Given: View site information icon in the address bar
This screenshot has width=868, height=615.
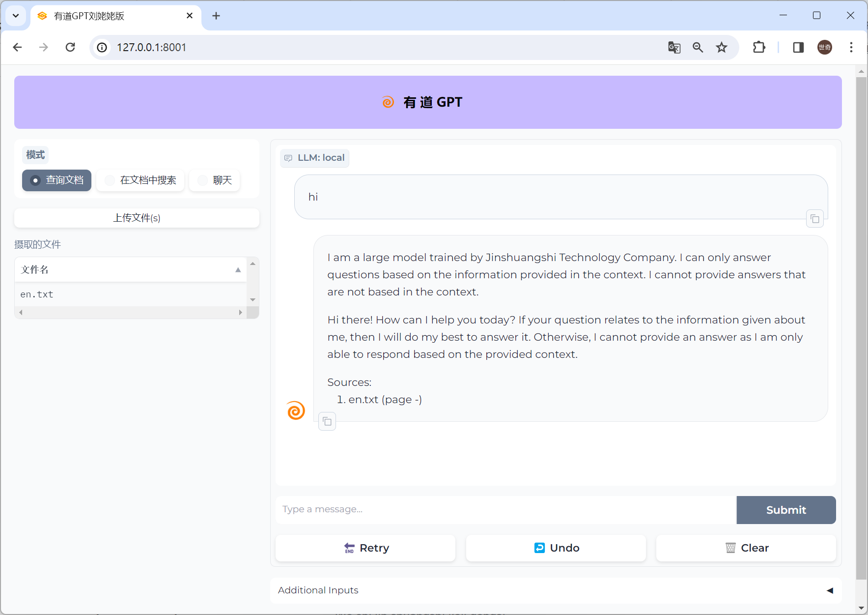Looking at the screenshot, I should point(102,47).
